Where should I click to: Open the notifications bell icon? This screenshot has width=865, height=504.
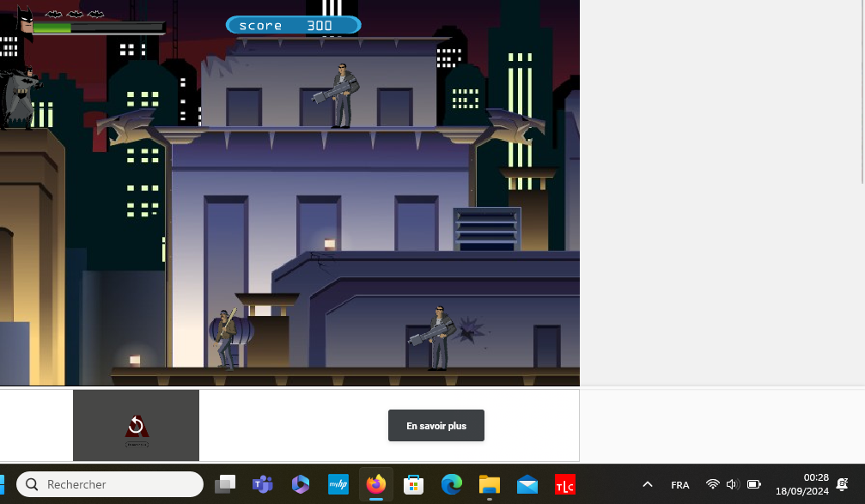(x=843, y=484)
